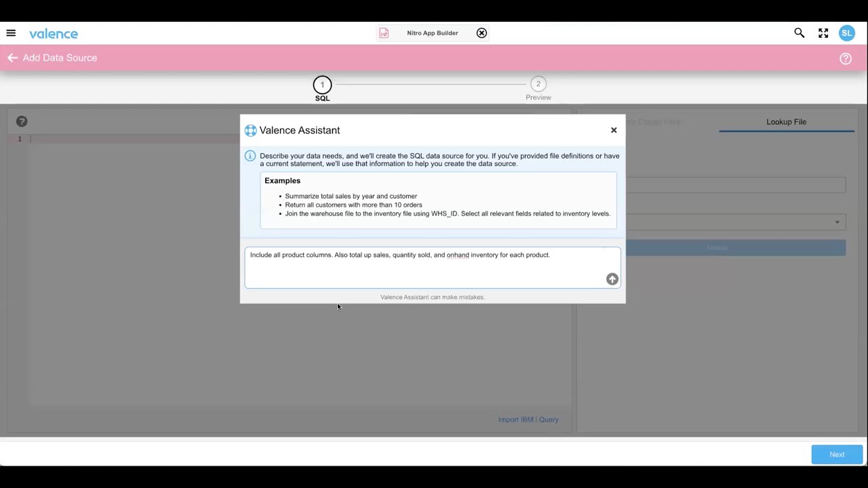
Task: Toggle fullscreen mode icon
Action: [823, 33]
